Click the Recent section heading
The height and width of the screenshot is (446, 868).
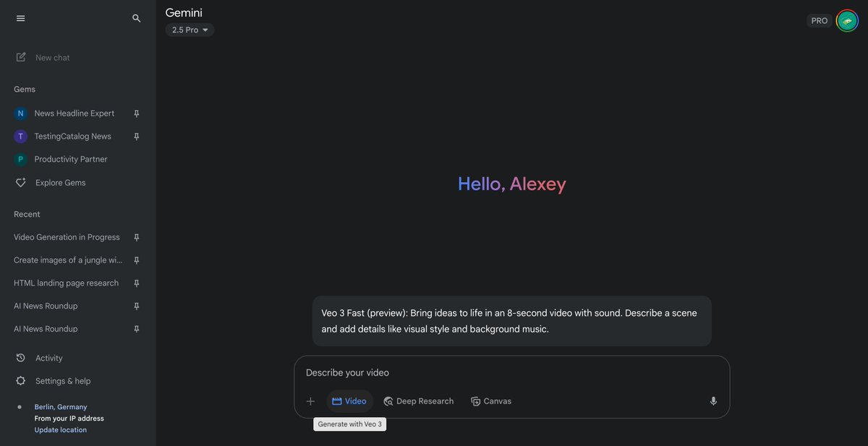click(27, 214)
